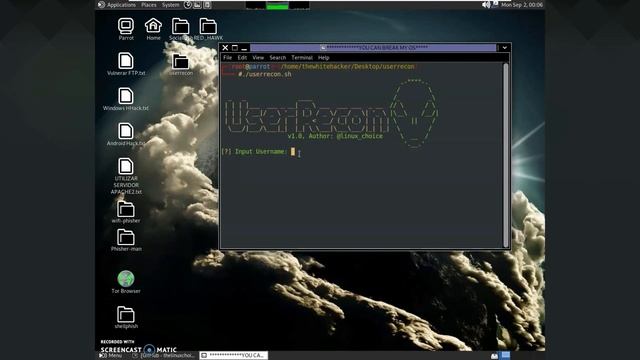Minimize the terminal window
This screenshot has width=640, height=360.
(x=244, y=48)
